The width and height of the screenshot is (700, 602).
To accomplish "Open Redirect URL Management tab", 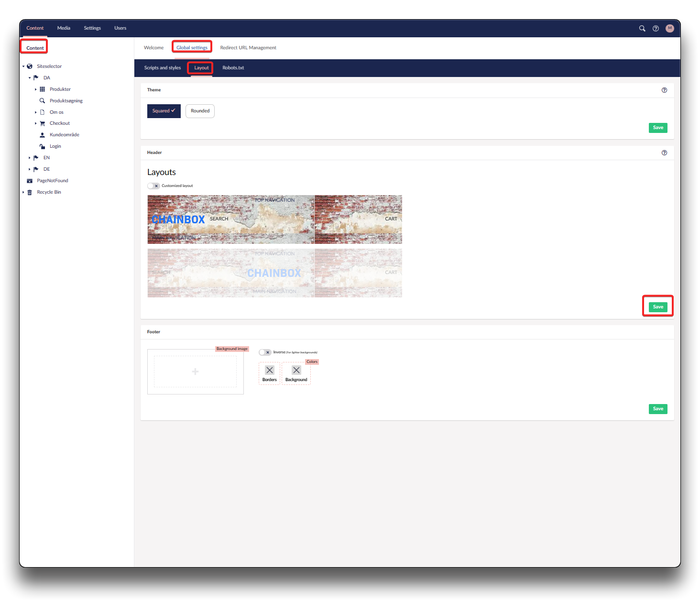I will click(x=248, y=48).
